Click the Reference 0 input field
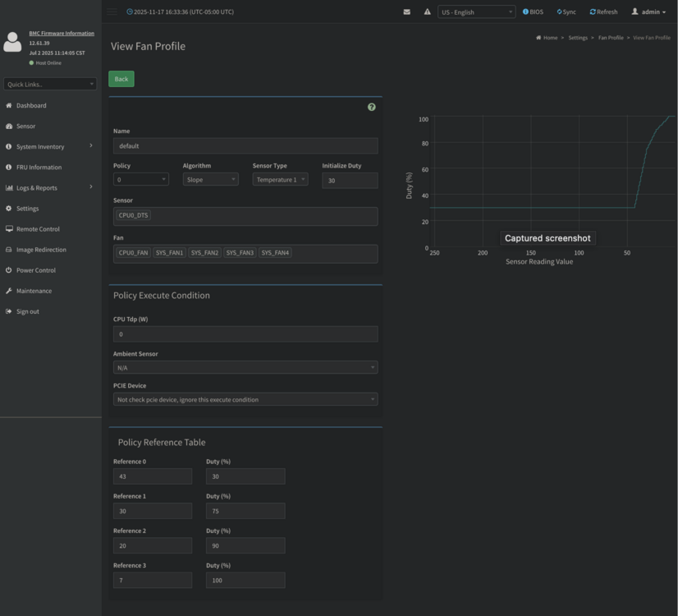Viewport: 678px width, 616px height. tap(153, 476)
